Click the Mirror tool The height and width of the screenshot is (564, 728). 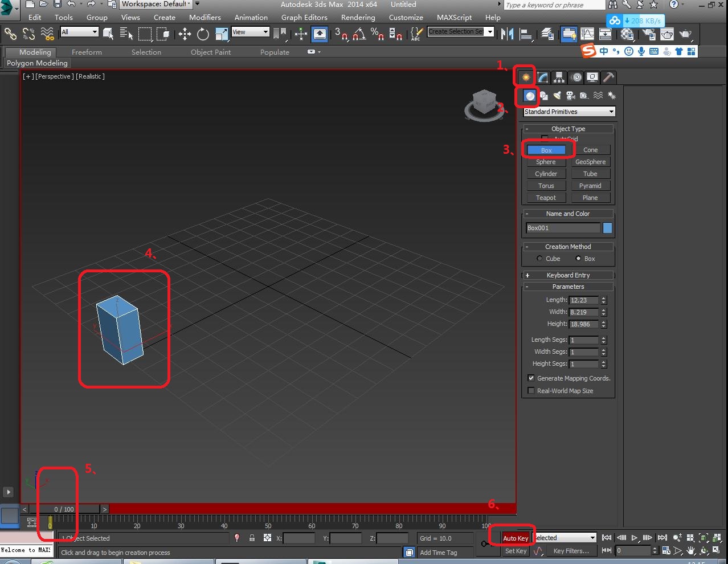tap(507, 34)
